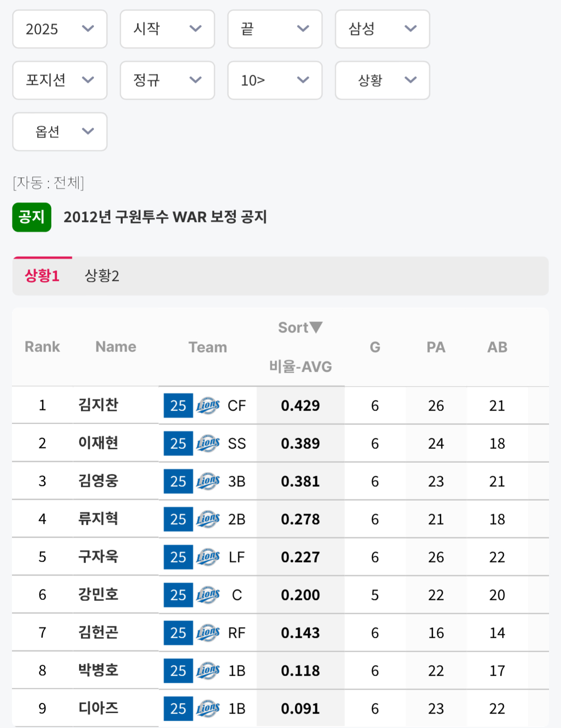Select the 상황1 tab
The height and width of the screenshot is (728, 561).
tap(42, 276)
